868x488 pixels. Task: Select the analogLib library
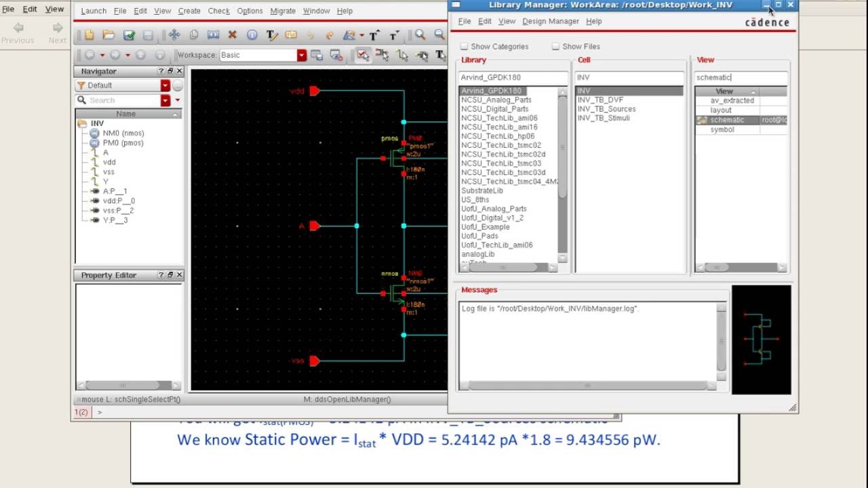(x=478, y=254)
